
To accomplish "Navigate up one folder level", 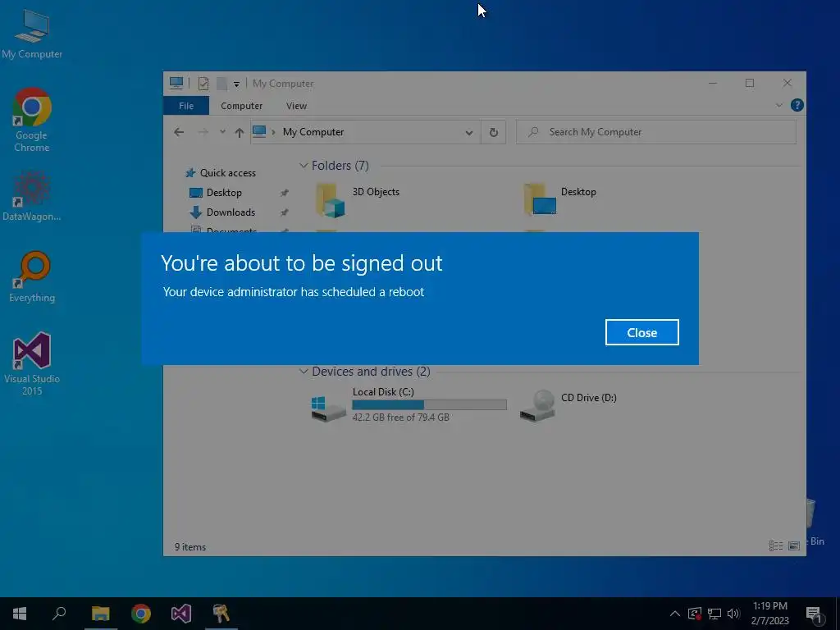I will (239, 132).
